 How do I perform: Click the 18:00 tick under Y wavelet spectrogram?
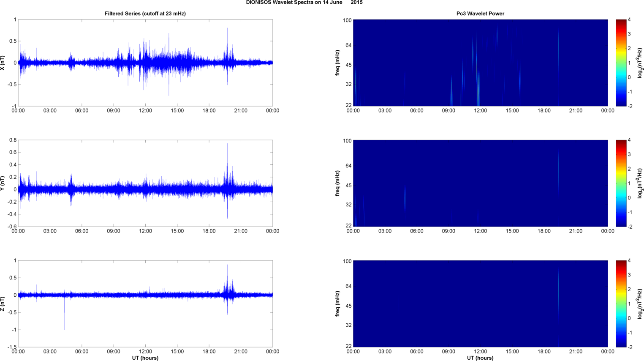click(x=544, y=231)
